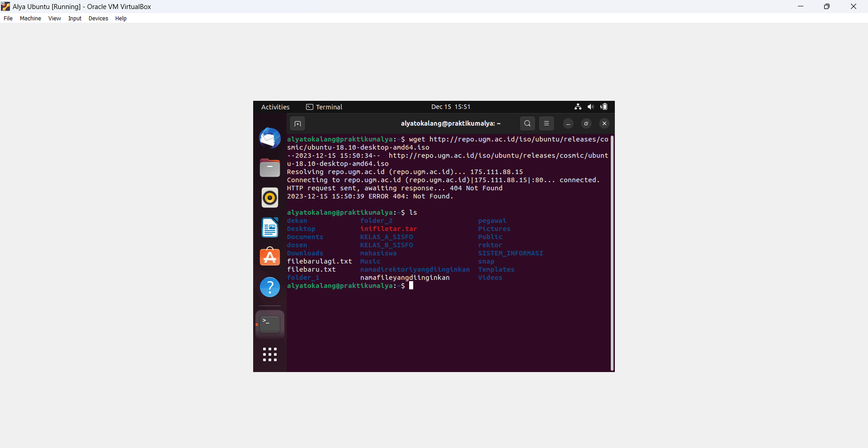Click the snap directory name
868x448 pixels.
click(x=486, y=261)
